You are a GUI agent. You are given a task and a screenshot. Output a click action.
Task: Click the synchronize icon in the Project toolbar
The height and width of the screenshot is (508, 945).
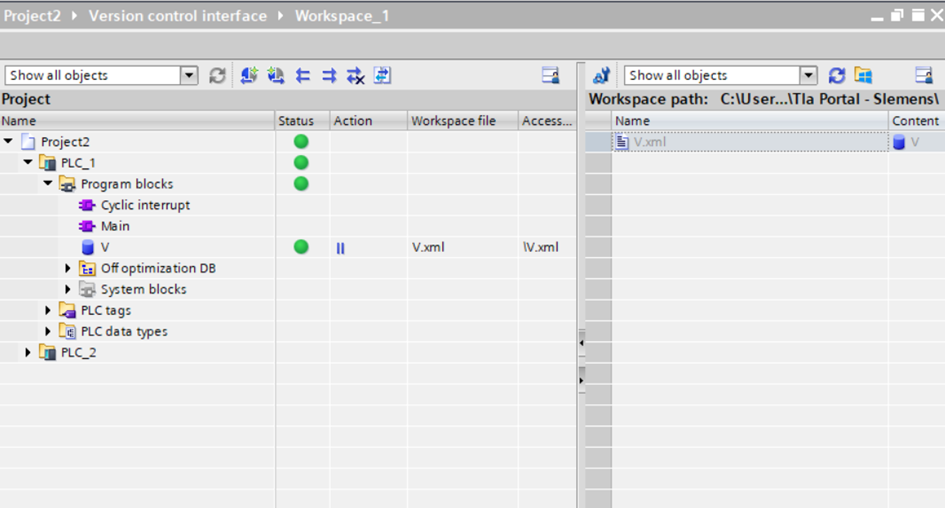pyautogui.click(x=382, y=76)
